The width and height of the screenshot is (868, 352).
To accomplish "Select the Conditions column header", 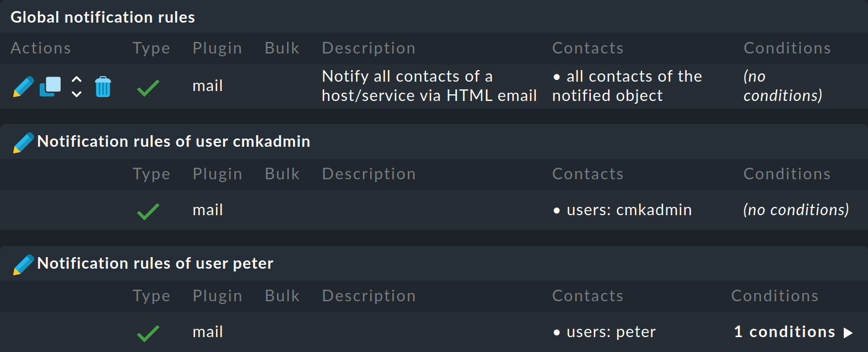I will (x=787, y=48).
